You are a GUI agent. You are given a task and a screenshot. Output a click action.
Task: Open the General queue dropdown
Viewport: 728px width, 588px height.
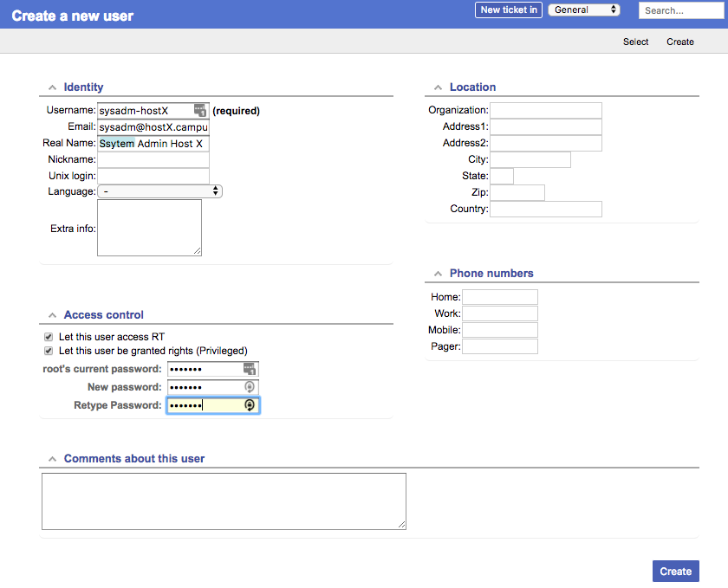point(584,10)
